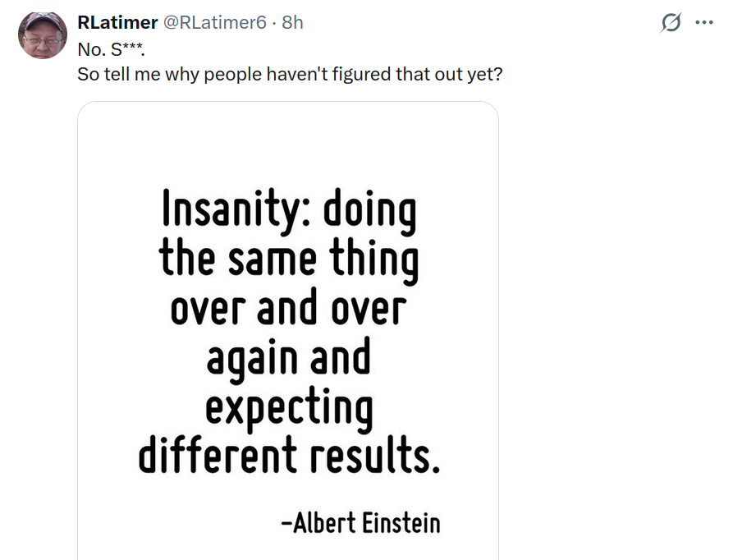Click the "the same thing" line in image
The width and height of the screenshot is (733, 560).
pyautogui.click(x=288, y=259)
